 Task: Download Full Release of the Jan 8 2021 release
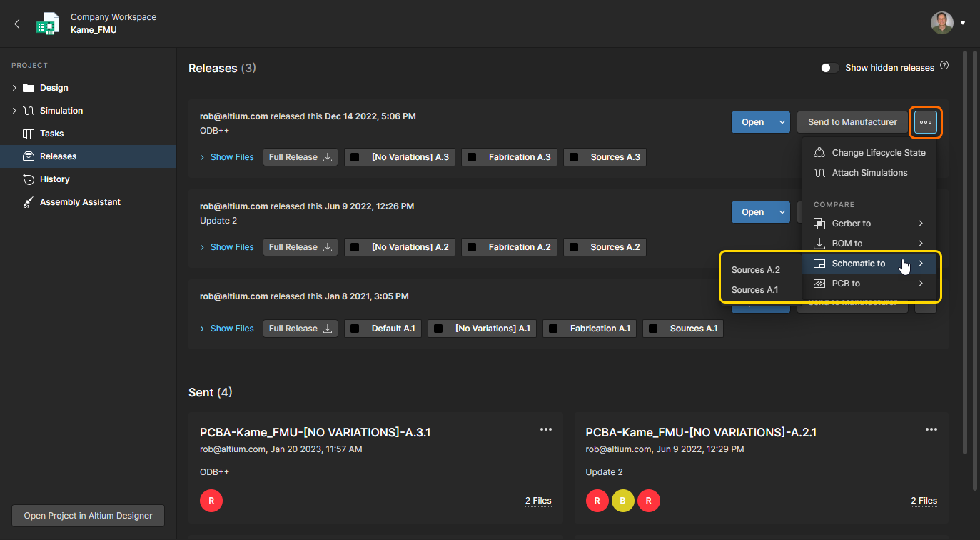[x=300, y=329]
